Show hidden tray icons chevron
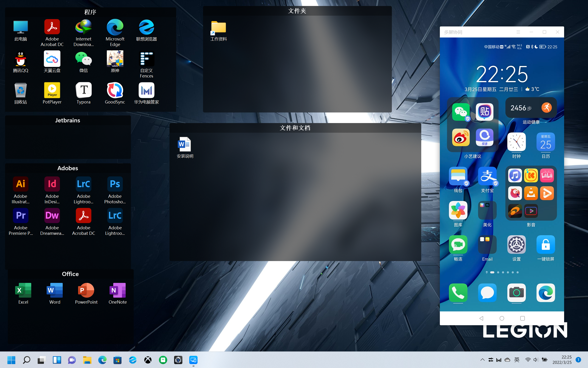This screenshot has height=368, width=588. click(x=482, y=360)
